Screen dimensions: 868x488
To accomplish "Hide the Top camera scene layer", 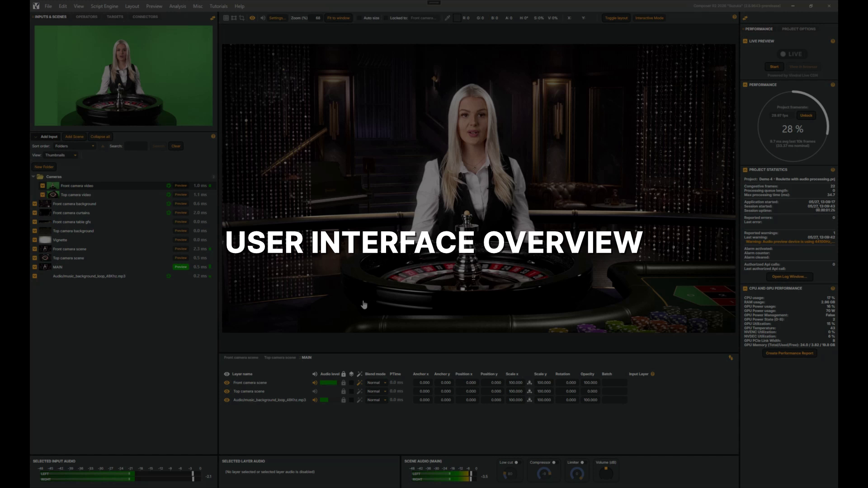I will [226, 391].
